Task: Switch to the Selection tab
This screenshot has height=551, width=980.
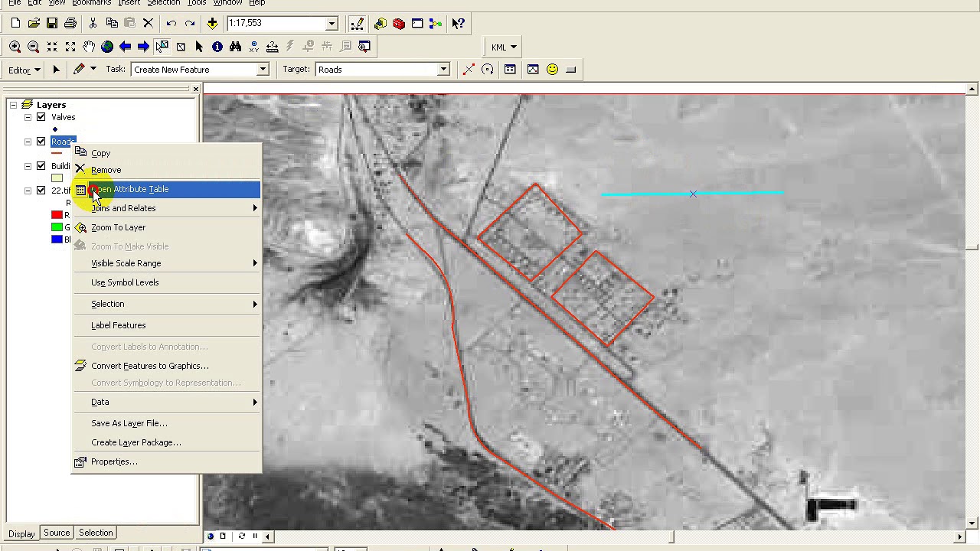Action: click(x=96, y=533)
